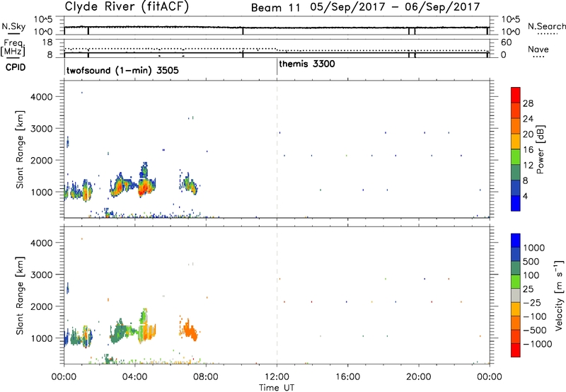Click the gray -25 to 25 Velocity segment
The image size is (566, 392).
(x=516, y=295)
